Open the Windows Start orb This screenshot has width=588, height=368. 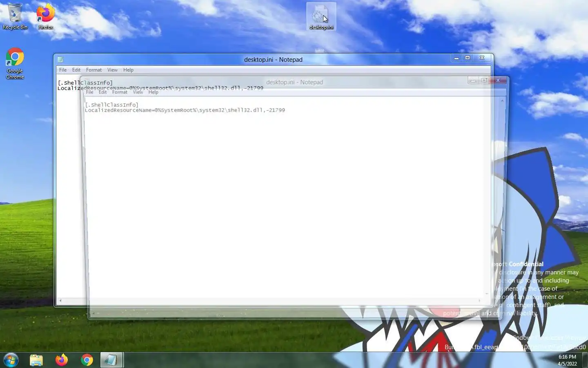[x=11, y=360]
